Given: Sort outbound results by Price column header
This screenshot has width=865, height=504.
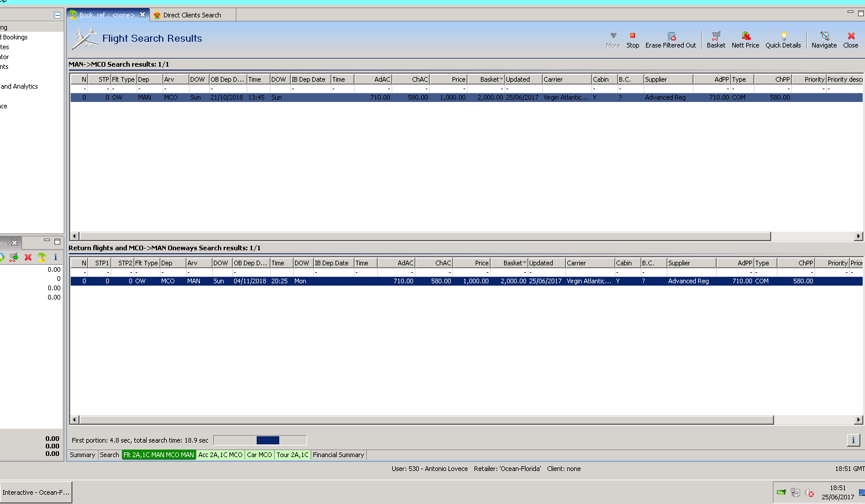Looking at the screenshot, I should [x=448, y=79].
